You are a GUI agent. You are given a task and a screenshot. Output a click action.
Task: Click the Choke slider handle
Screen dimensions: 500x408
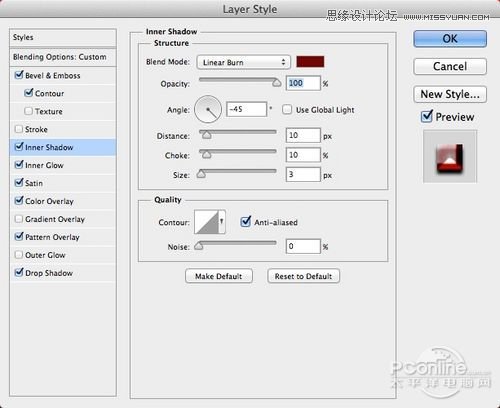click(207, 154)
